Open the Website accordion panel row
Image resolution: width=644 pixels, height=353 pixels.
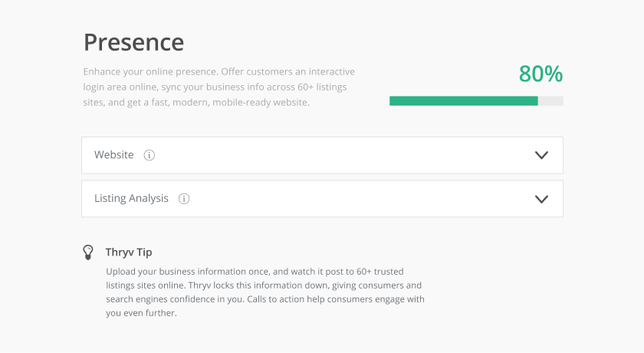322,155
